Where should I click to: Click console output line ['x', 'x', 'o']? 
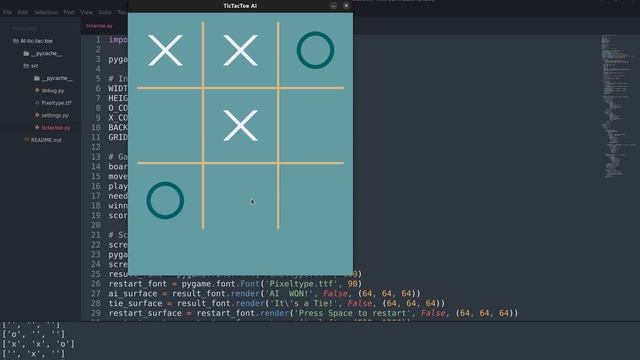(x=38, y=344)
